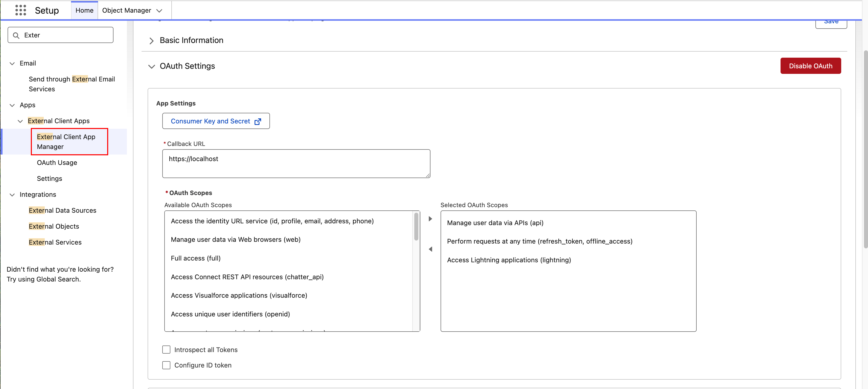
Task: Select OAuth Usage in the sidebar
Action: [57, 162]
